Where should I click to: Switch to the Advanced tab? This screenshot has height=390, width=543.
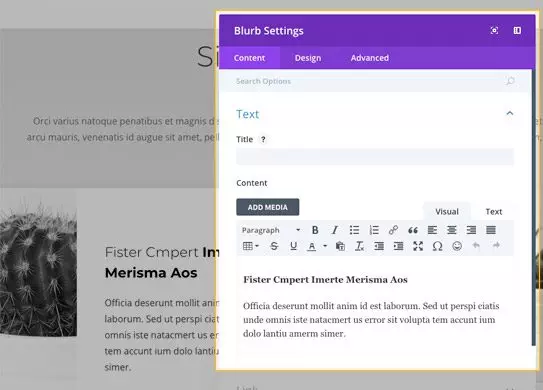[x=370, y=58]
